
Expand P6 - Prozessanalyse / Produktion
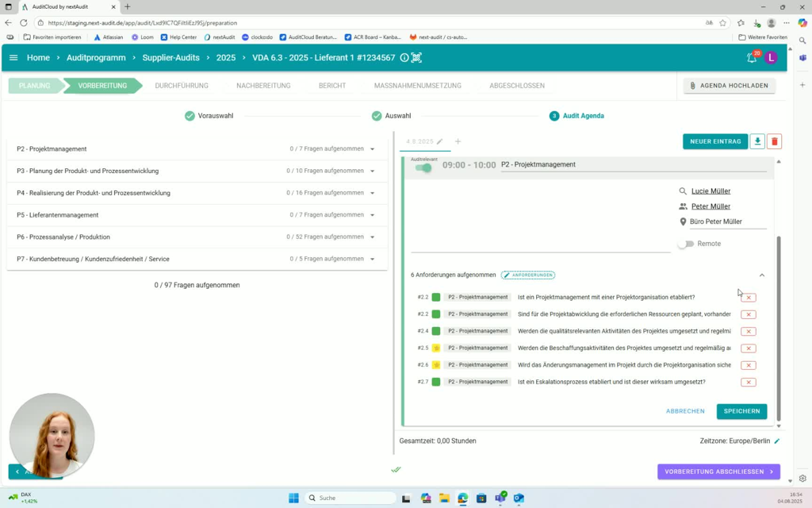click(x=372, y=237)
